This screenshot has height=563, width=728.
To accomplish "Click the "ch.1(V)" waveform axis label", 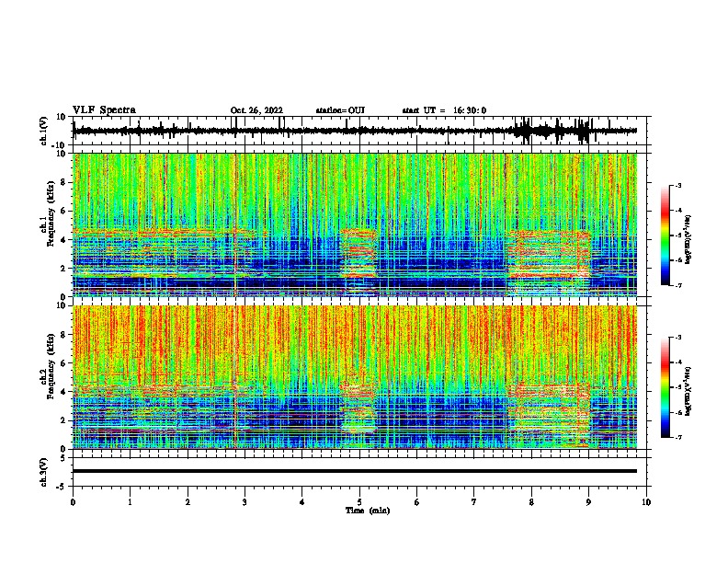I will pyautogui.click(x=44, y=131).
